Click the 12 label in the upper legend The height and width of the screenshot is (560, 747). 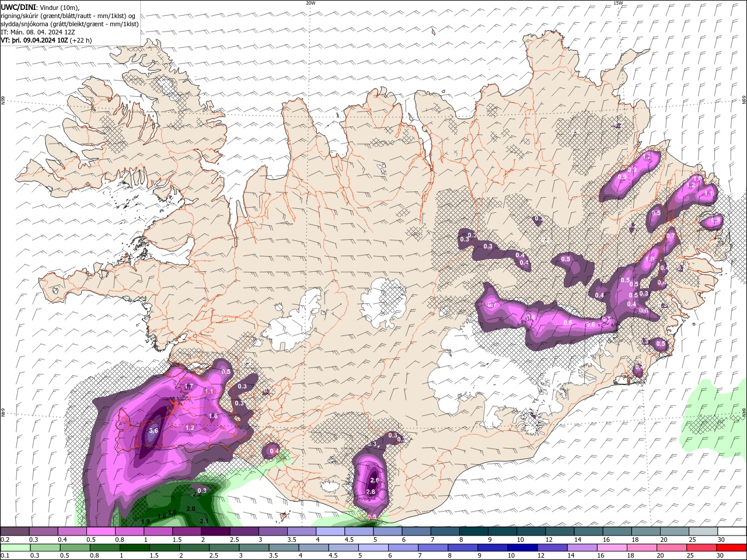click(x=549, y=540)
